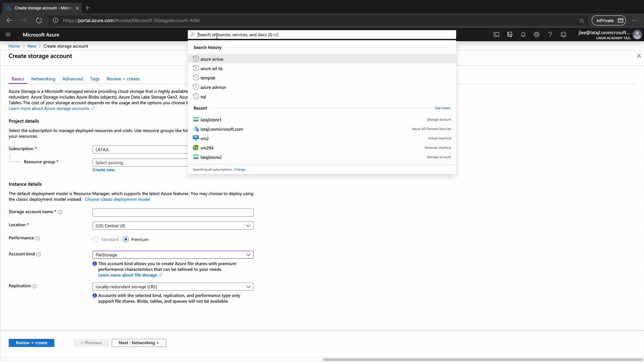Click the help question mark icon
The width and height of the screenshot is (644, 362).
point(550,35)
